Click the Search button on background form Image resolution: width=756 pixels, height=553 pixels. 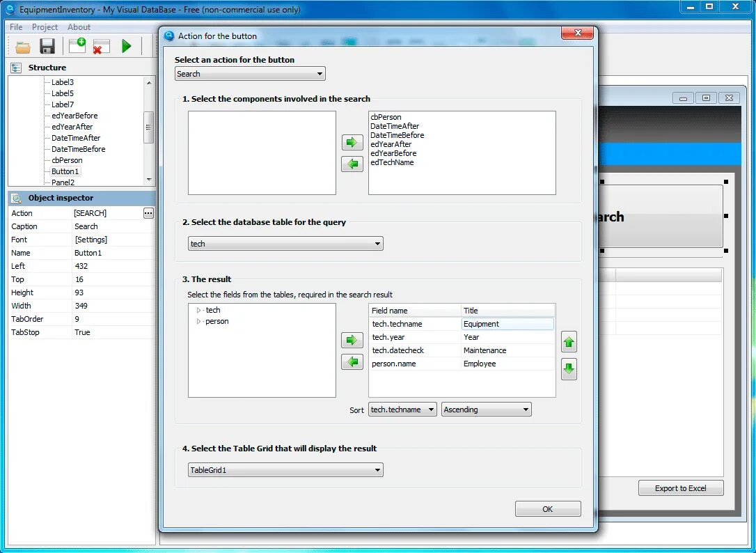(661, 217)
